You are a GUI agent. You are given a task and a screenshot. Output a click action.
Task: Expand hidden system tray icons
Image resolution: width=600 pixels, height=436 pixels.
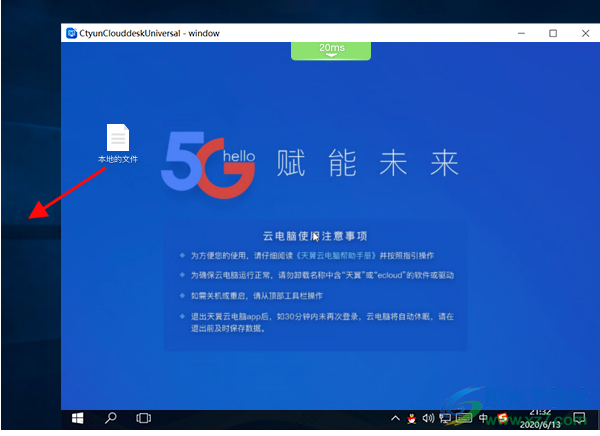395,418
